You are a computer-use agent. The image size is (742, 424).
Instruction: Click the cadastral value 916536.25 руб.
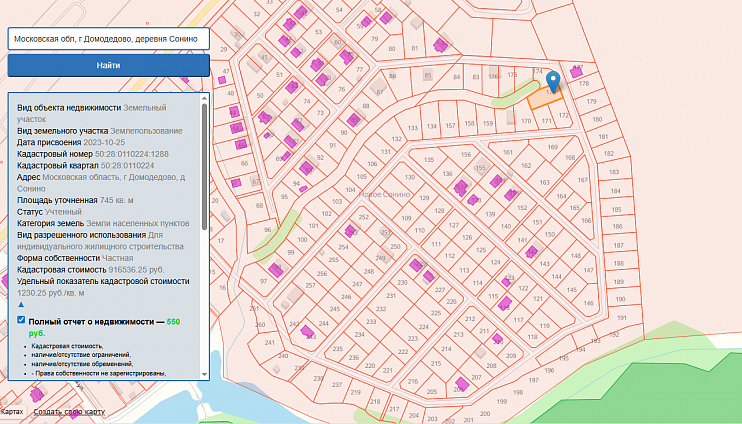tap(136, 270)
